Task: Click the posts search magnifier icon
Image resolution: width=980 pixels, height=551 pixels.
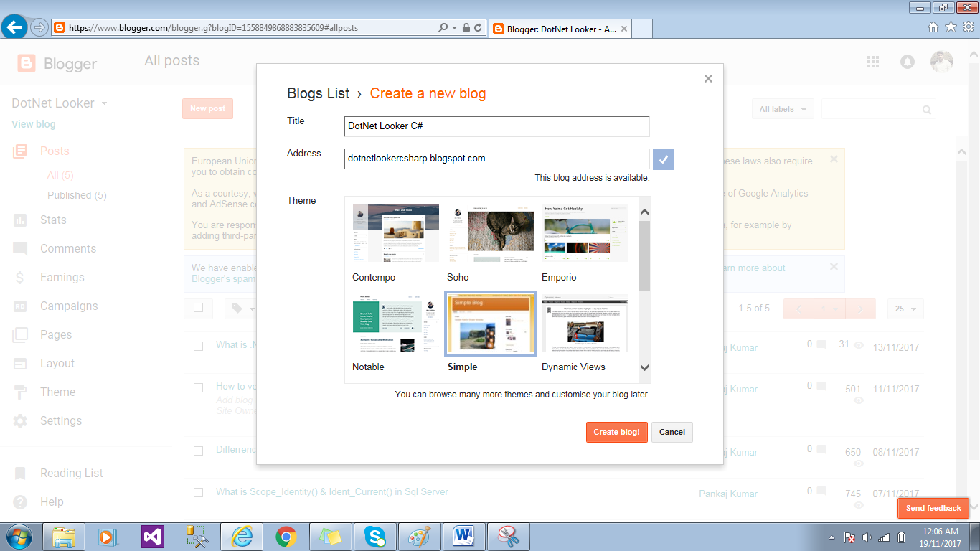Action: (927, 110)
